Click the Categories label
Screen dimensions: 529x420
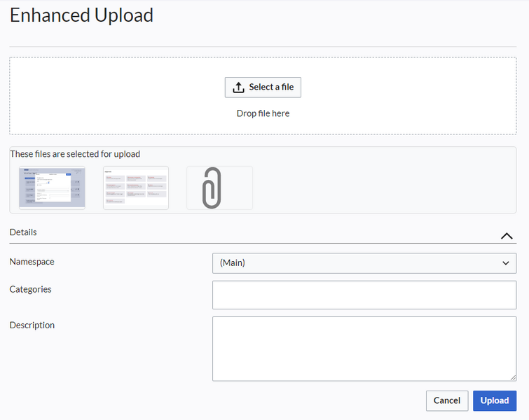click(30, 289)
